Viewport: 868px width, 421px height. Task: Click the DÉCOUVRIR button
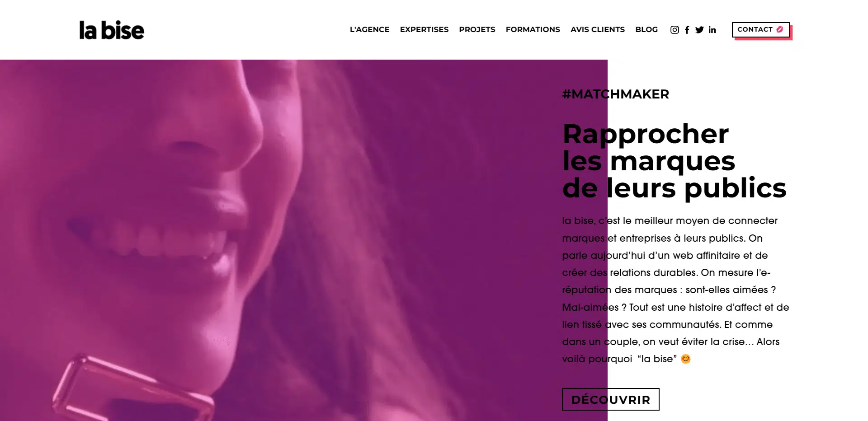click(x=610, y=399)
